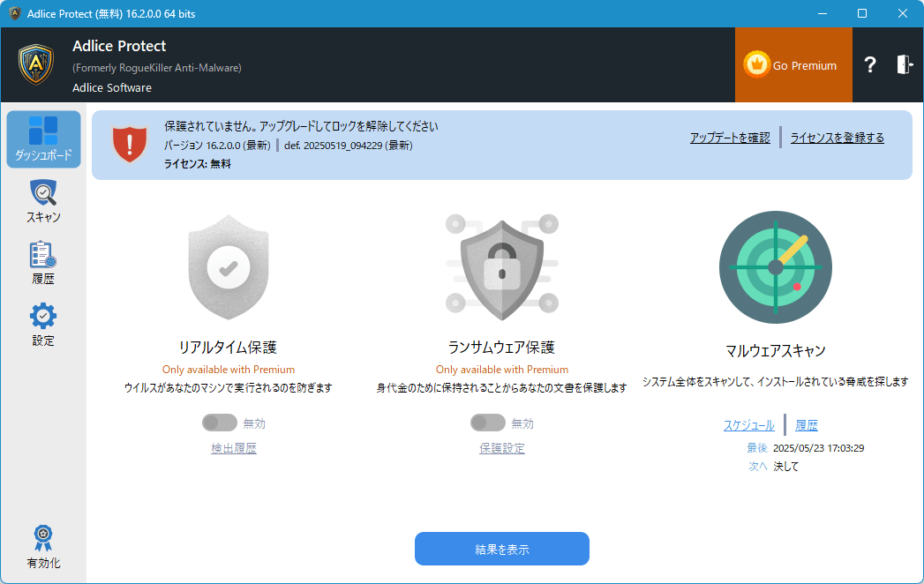
Task: Click the ransomware padlock shield icon
Action: coord(502,267)
